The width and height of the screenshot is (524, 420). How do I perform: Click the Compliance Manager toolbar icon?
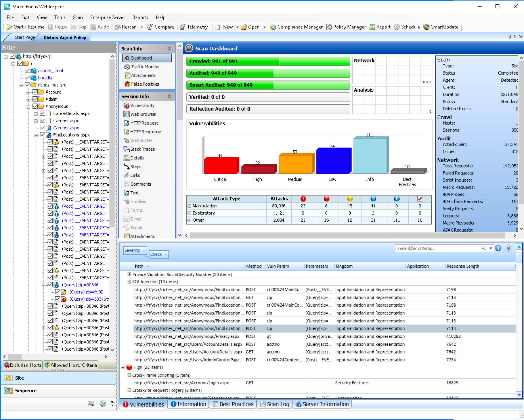pos(273,27)
